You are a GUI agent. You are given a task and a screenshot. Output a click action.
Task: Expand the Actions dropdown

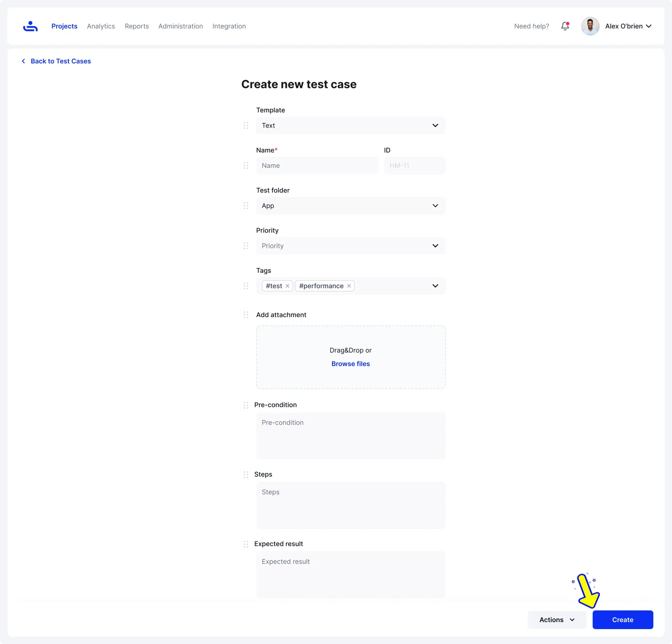[556, 620]
